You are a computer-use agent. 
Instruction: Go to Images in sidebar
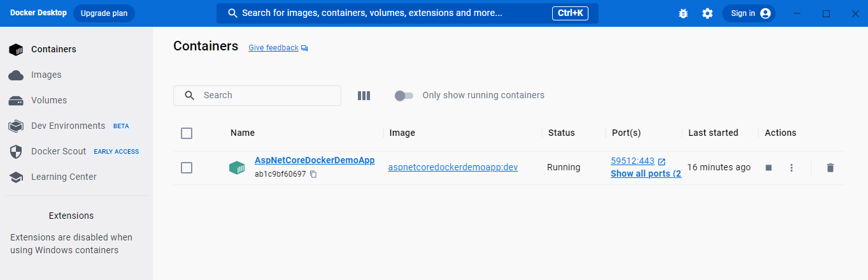(46, 75)
